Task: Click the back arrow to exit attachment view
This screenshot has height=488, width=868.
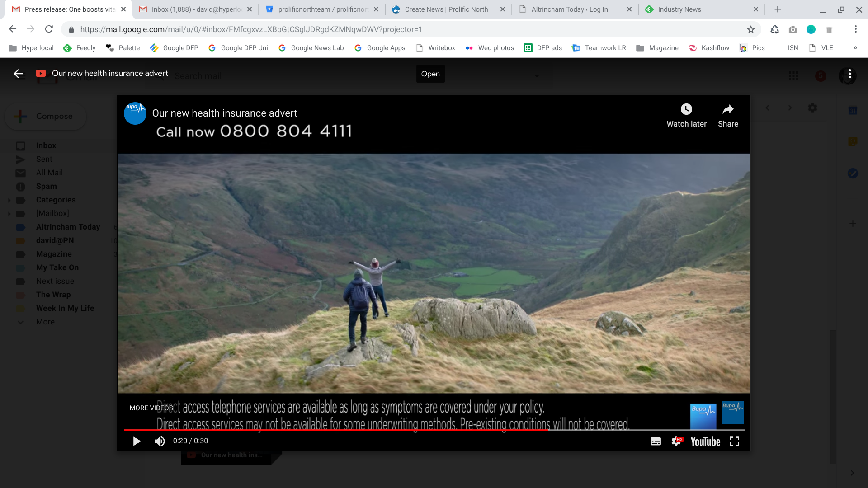Action: pos(19,73)
